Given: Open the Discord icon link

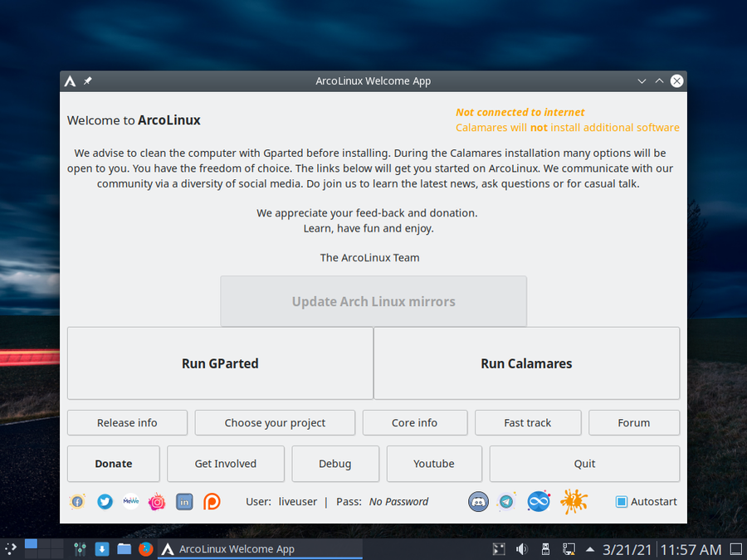Looking at the screenshot, I should pos(478,501).
